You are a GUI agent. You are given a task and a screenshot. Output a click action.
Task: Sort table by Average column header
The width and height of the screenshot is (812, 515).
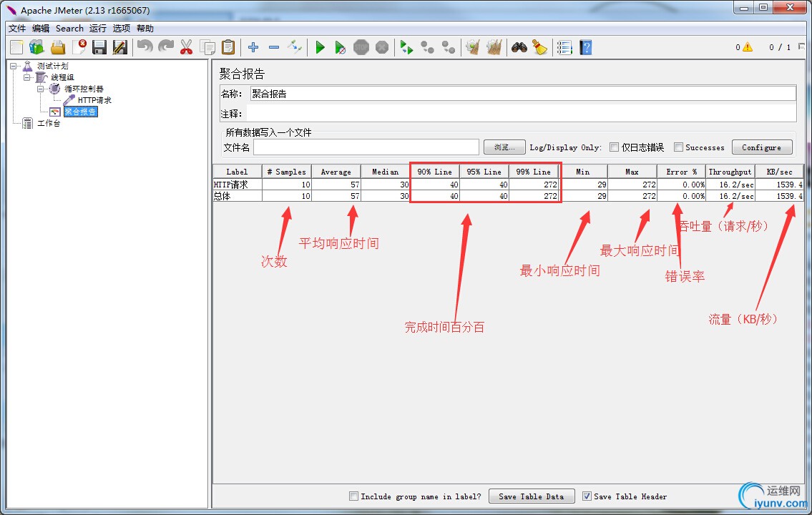[336, 172]
